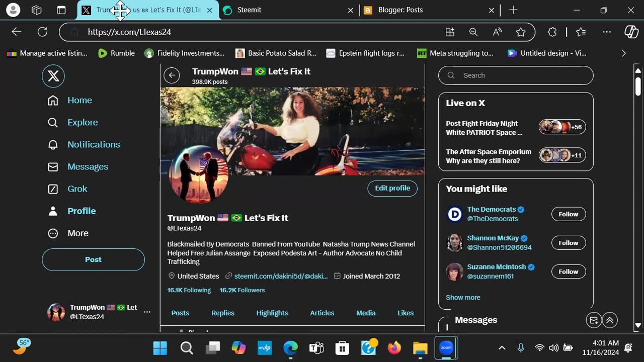Click the X Search field
Viewport: 644px width, 362px height.
(x=516, y=75)
